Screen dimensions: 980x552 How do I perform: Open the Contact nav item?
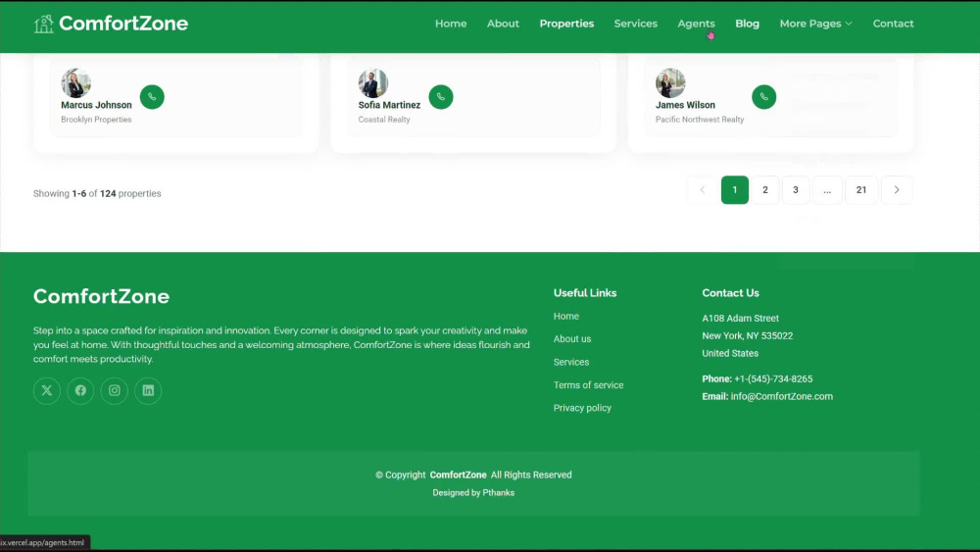pyautogui.click(x=893, y=24)
